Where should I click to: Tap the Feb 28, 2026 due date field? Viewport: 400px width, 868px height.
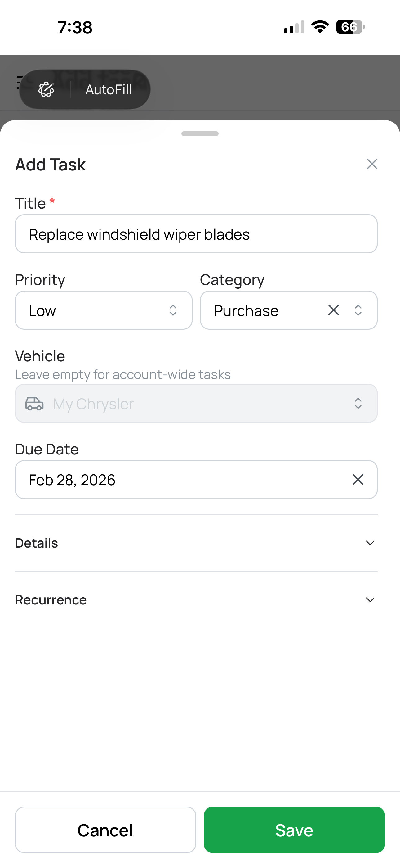168,480
